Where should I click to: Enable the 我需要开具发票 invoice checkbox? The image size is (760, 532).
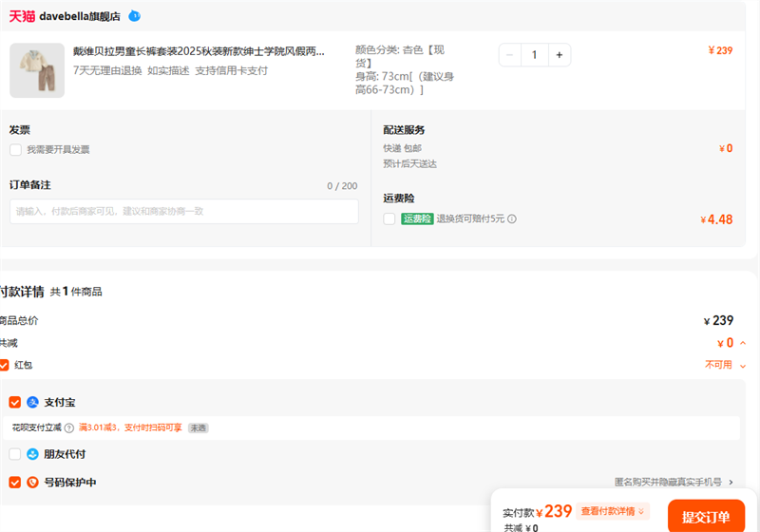tap(15, 150)
